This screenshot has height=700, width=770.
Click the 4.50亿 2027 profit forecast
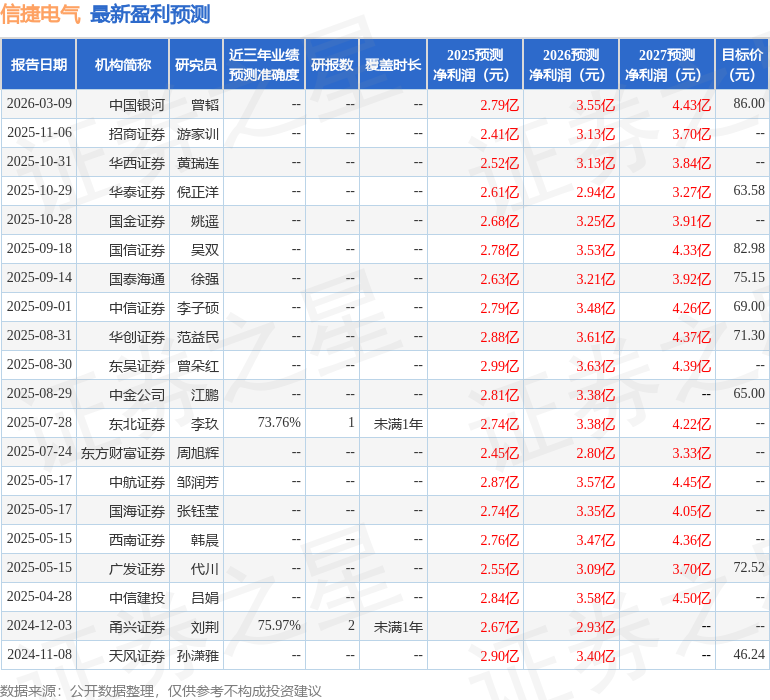coord(691,597)
